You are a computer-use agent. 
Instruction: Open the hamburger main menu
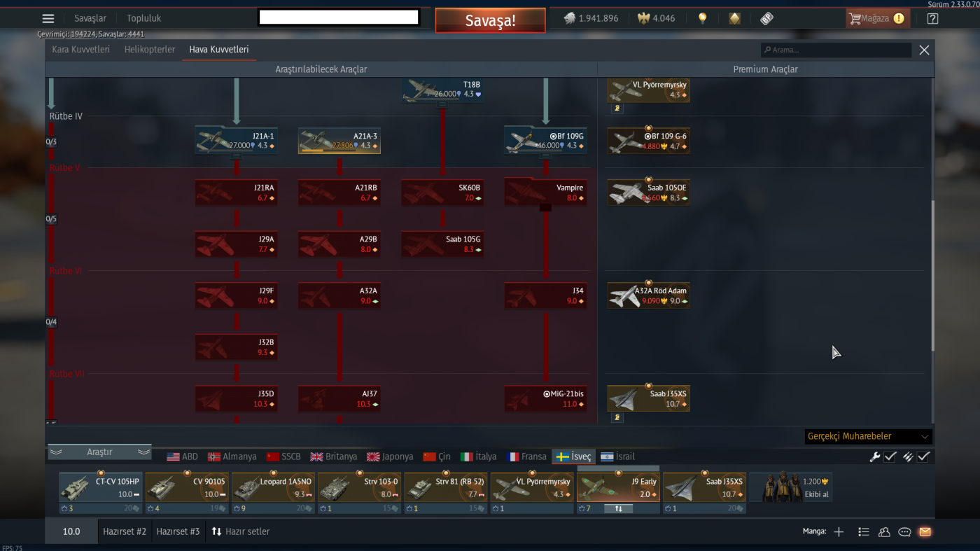point(48,19)
